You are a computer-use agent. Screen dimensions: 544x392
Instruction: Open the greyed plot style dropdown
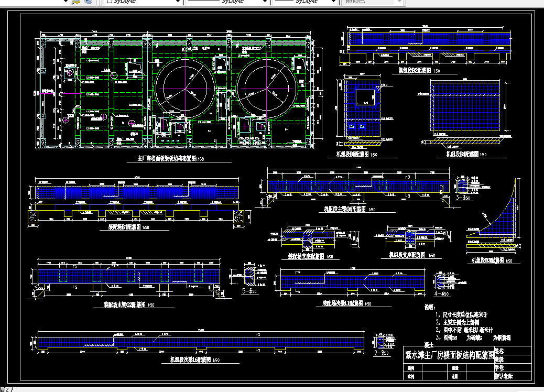click(372, 2)
